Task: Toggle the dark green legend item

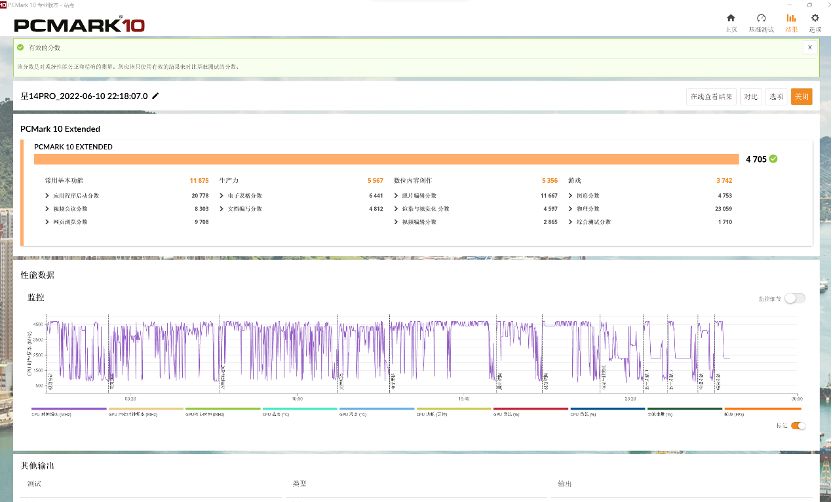Action: tap(684, 412)
